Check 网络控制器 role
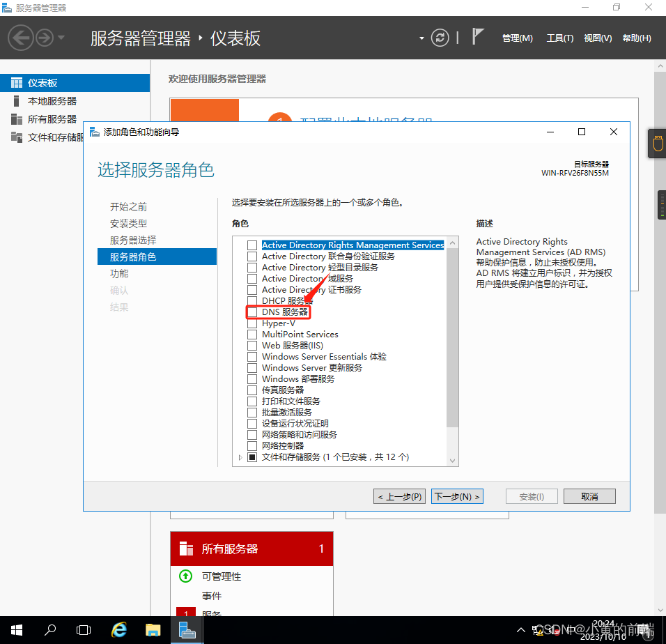Viewport: 666px width, 644px height. tap(252, 445)
